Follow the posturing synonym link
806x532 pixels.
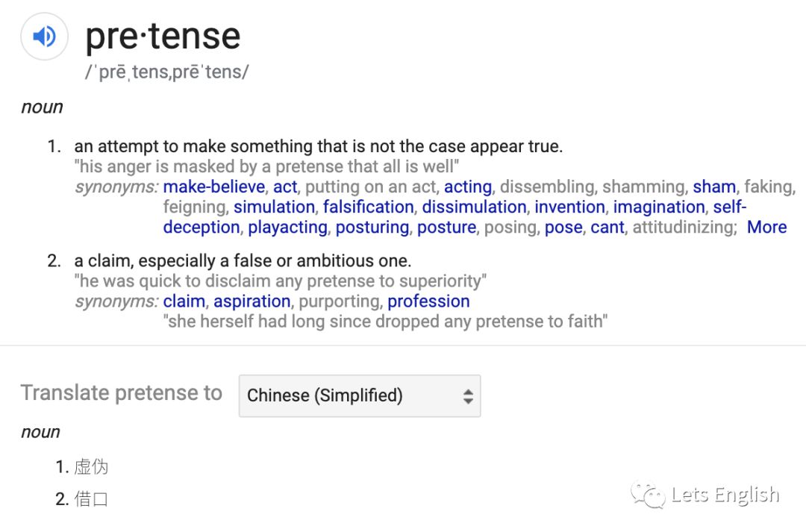tap(372, 227)
